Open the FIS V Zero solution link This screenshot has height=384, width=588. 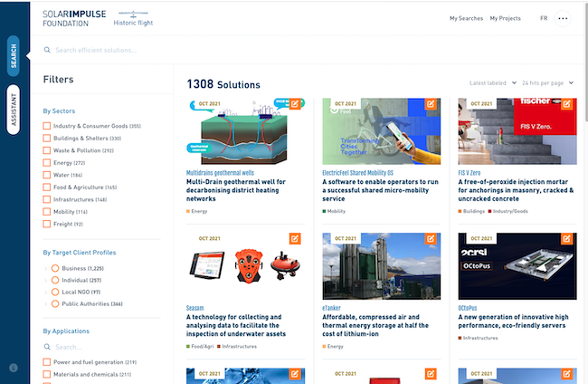[469, 173]
